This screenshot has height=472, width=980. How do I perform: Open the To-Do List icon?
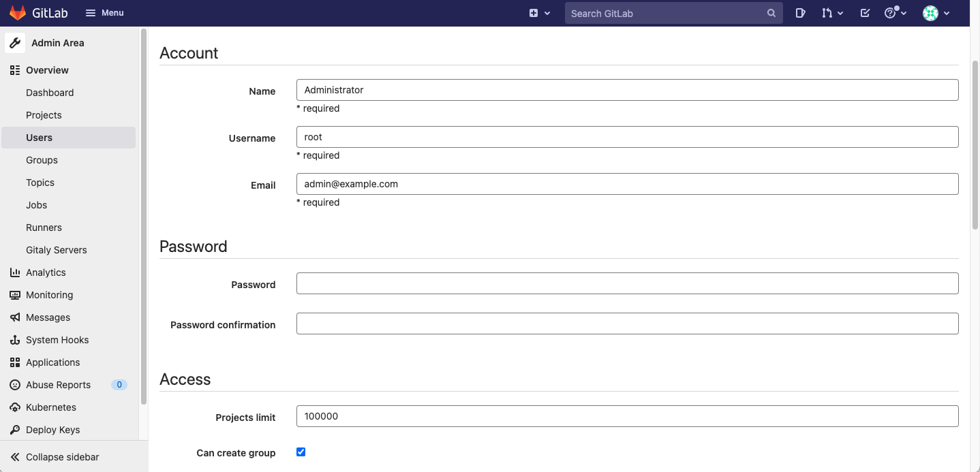pos(864,13)
